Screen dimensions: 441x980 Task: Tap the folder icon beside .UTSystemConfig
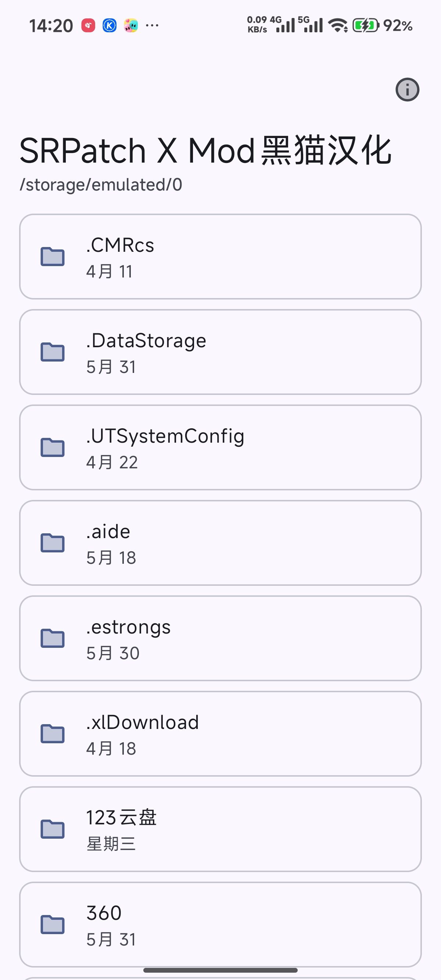[53, 447]
